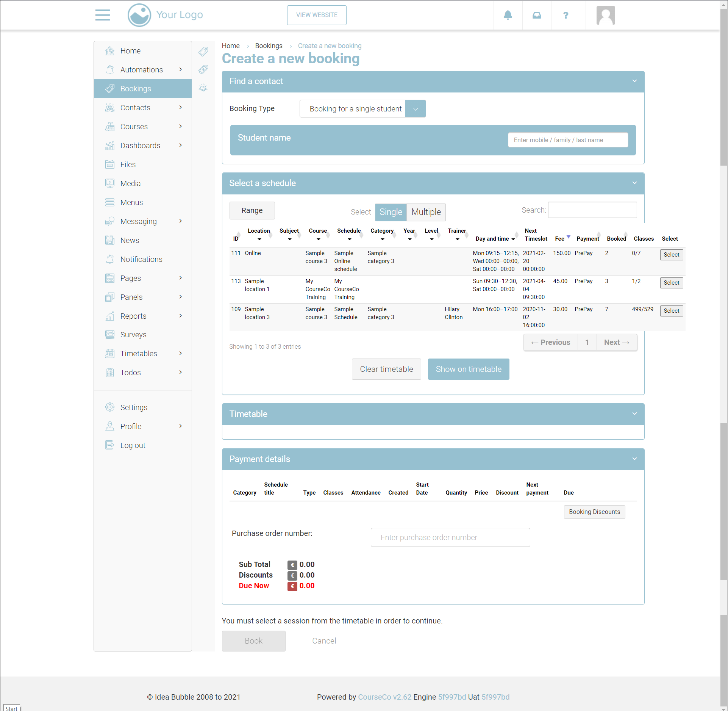This screenshot has width=728, height=711.
Task: Click the notifications bell icon
Action: (508, 15)
